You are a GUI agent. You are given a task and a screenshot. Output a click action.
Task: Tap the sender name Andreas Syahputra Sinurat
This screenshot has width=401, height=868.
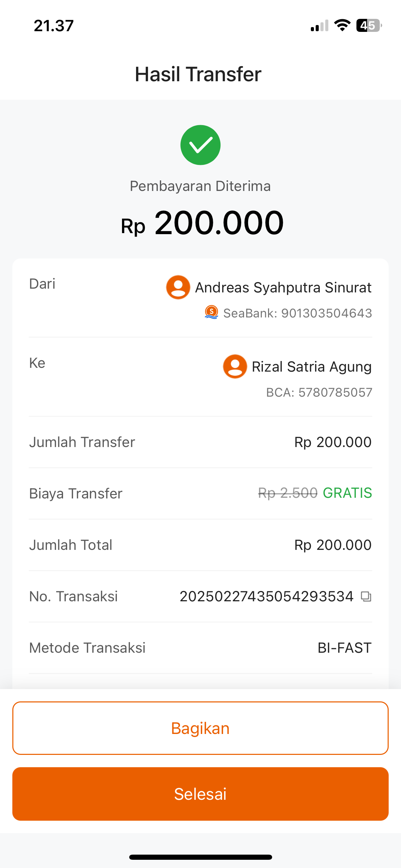click(x=283, y=288)
